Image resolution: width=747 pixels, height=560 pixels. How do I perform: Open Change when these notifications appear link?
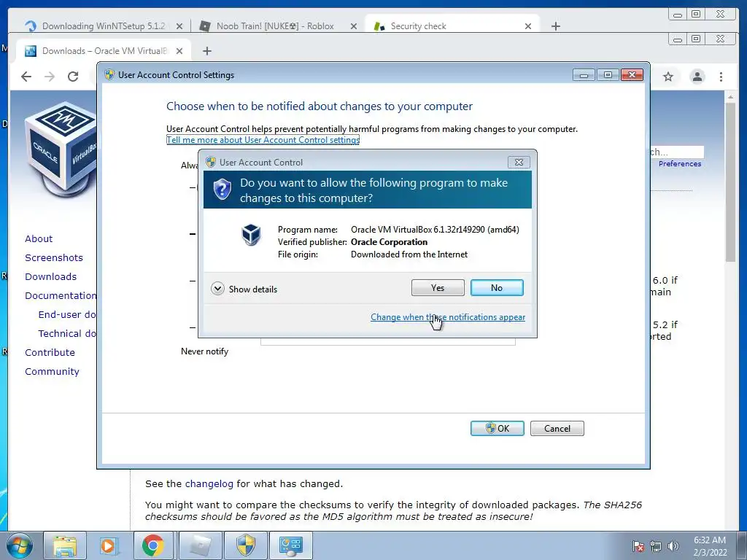click(448, 317)
